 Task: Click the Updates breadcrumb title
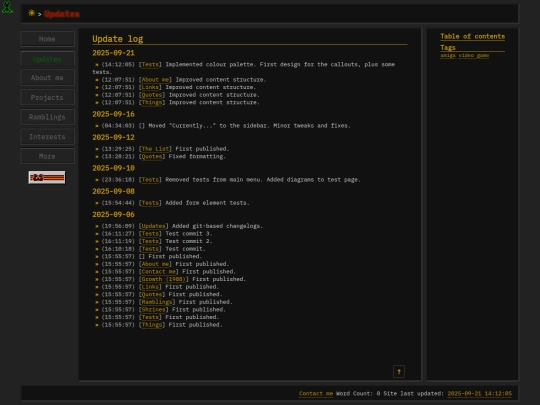62,14
